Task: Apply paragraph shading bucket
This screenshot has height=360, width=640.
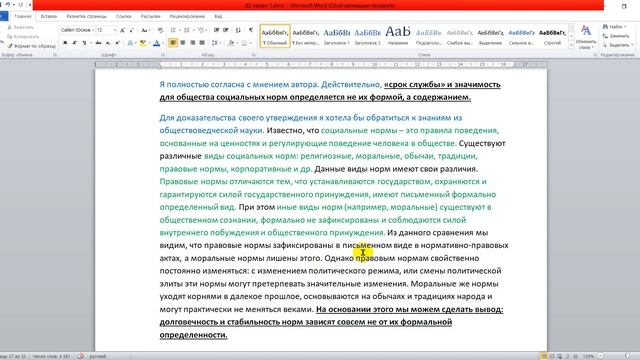Action: (231, 43)
